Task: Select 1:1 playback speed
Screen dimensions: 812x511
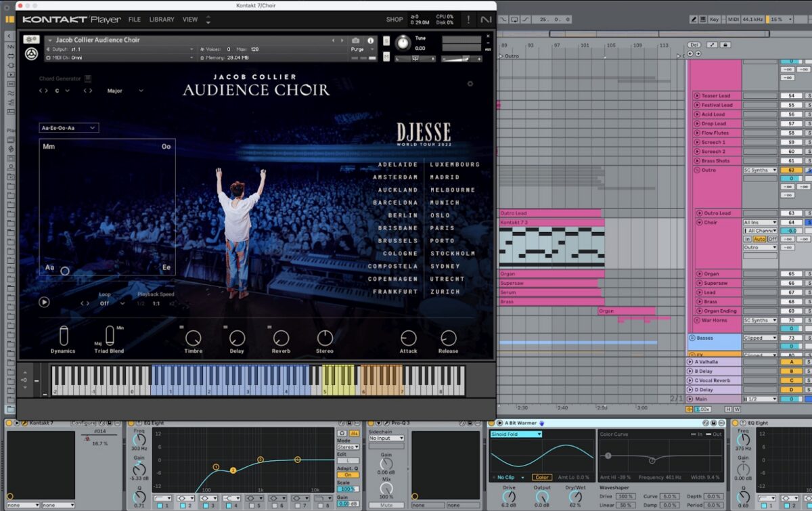Action: 156,304
